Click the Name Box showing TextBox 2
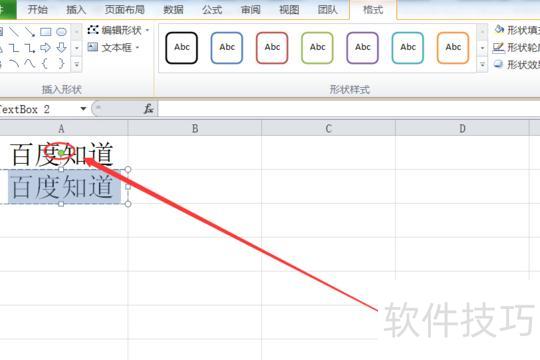Image resolution: width=540 pixels, height=360 pixels. (38, 109)
